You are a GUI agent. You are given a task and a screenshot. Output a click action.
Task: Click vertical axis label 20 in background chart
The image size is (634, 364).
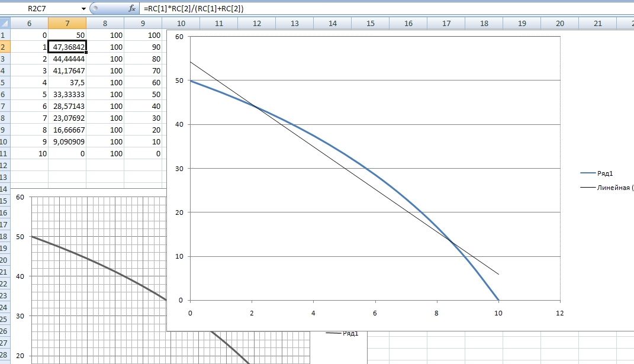[20, 356]
